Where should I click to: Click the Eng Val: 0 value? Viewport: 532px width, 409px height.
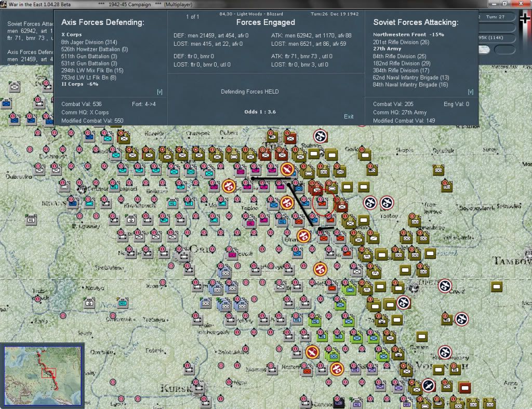click(456, 104)
